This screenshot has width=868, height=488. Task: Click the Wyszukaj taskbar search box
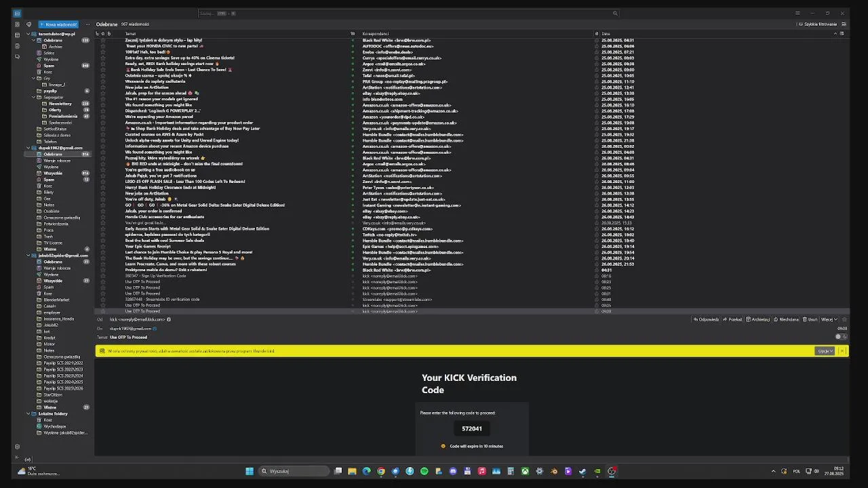pyautogui.click(x=293, y=471)
